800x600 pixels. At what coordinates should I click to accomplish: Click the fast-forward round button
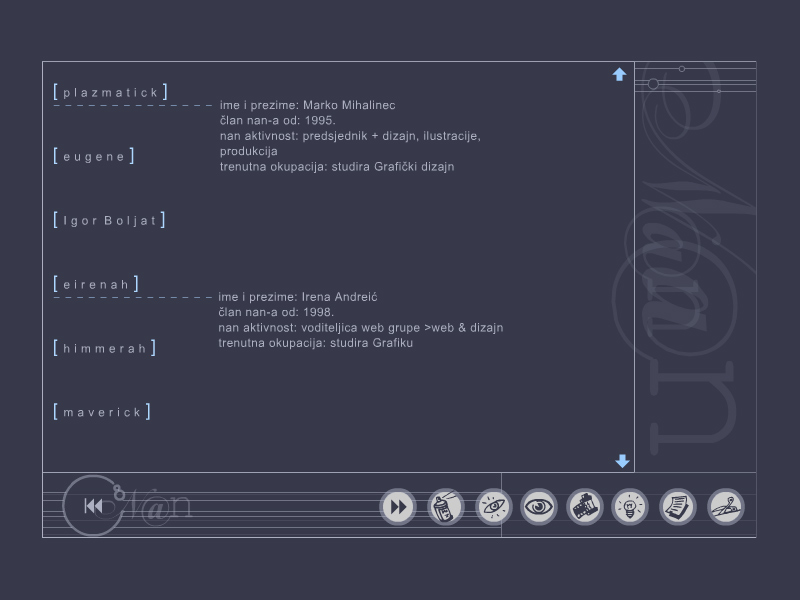pos(397,507)
